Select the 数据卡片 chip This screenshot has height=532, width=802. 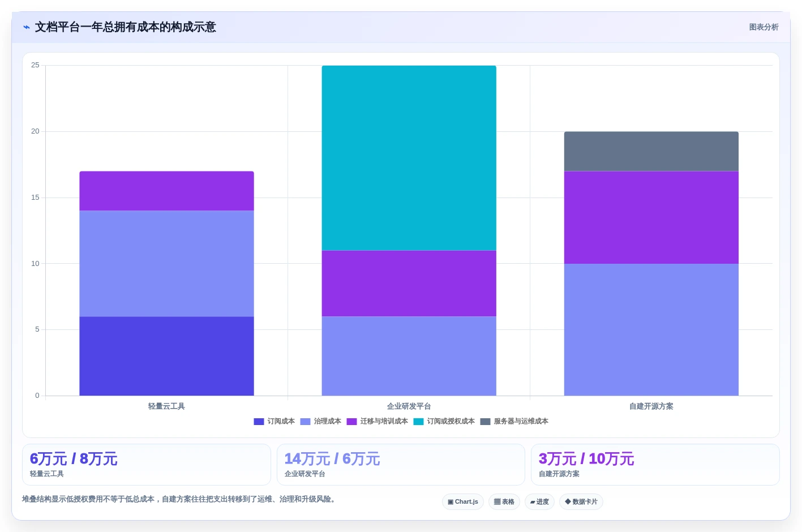click(x=581, y=502)
